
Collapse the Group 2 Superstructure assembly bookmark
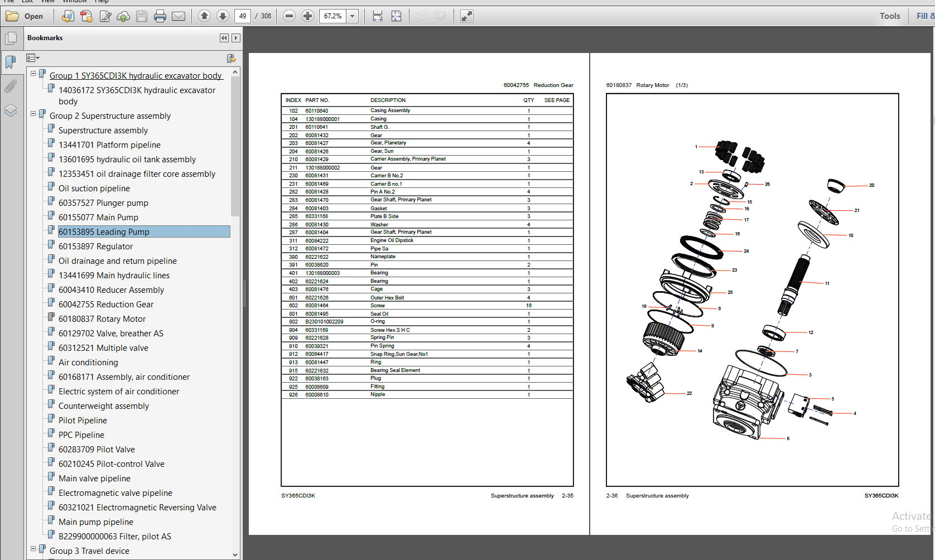point(33,113)
